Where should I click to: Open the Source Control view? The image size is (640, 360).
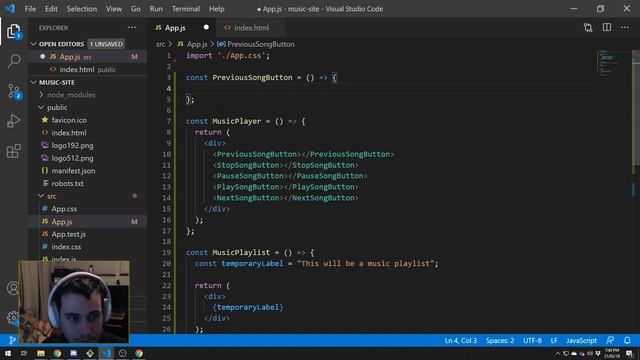pos(14,91)
